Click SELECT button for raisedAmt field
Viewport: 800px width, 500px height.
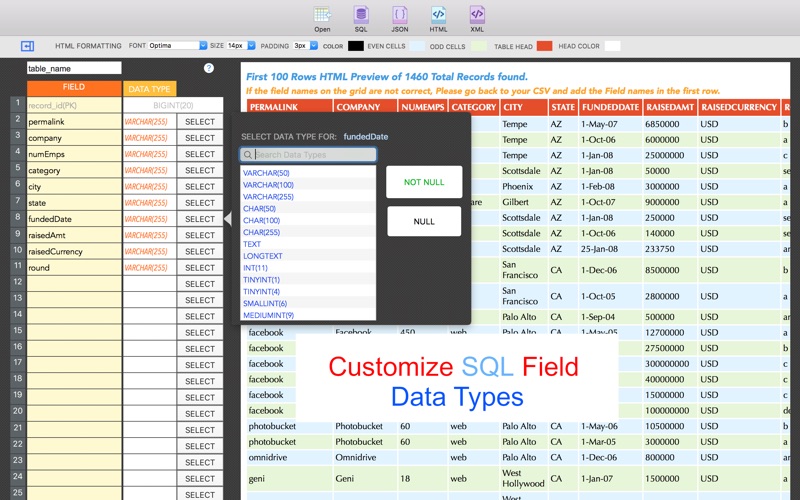click(x=200, y=235)
